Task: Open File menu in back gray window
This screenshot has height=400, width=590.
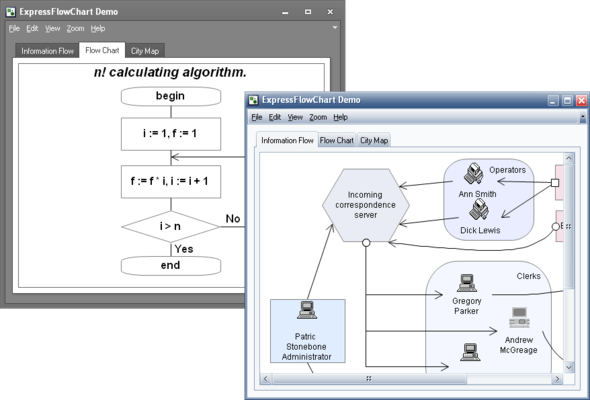Action: (14, 29)
